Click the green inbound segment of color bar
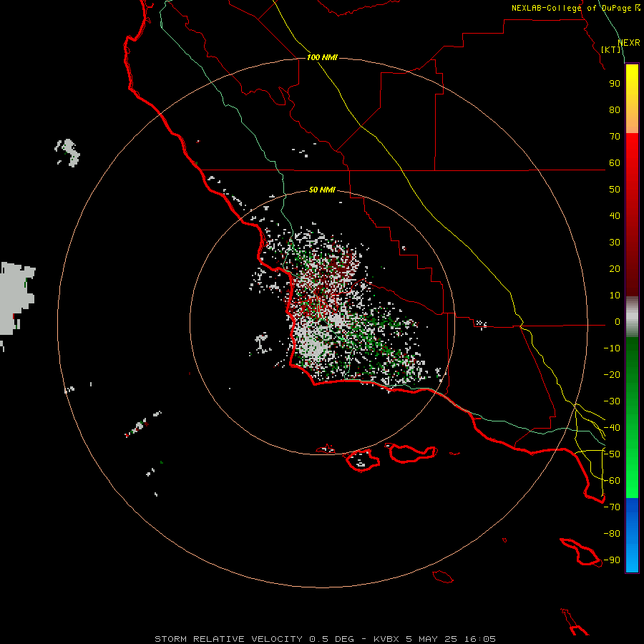This screenshot has height=644, width=644. pos(632,418)
